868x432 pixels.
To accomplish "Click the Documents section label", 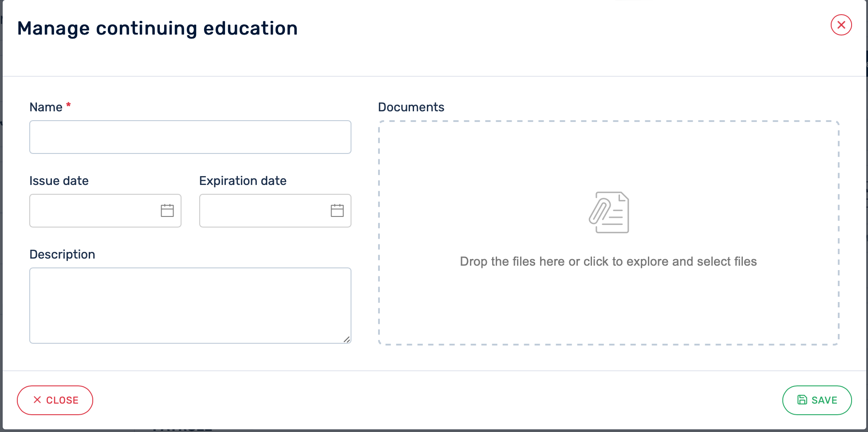I will click(x=411, y=107).
